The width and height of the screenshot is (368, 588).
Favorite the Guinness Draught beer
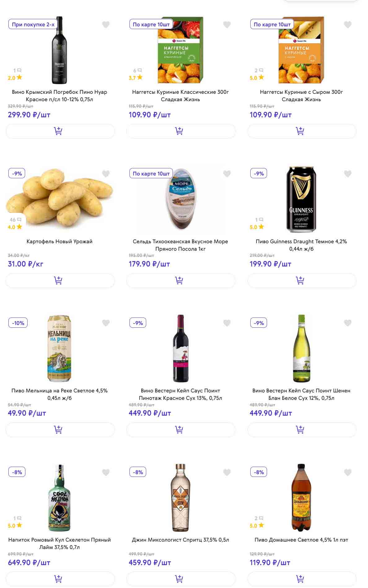point(348,174)
